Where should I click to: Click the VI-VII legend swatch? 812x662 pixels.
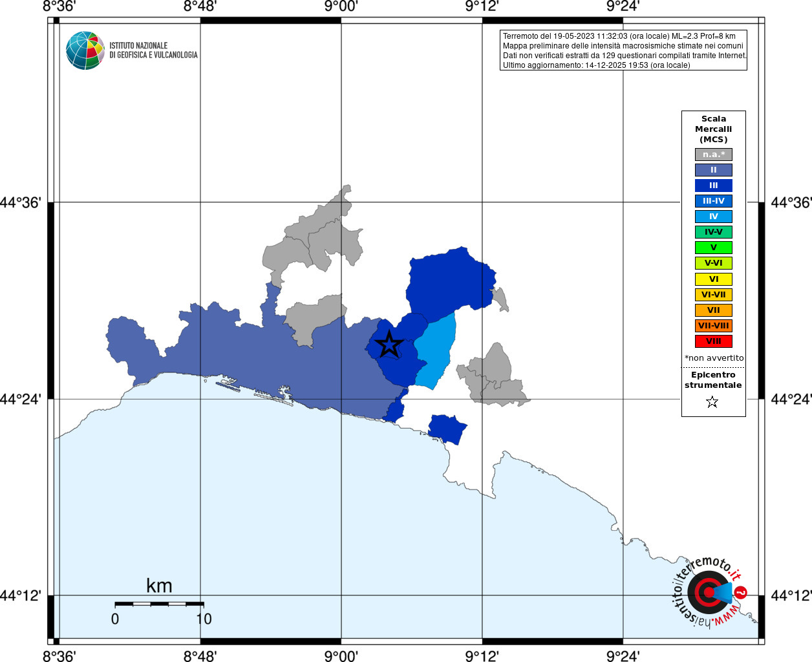(714, 295)
